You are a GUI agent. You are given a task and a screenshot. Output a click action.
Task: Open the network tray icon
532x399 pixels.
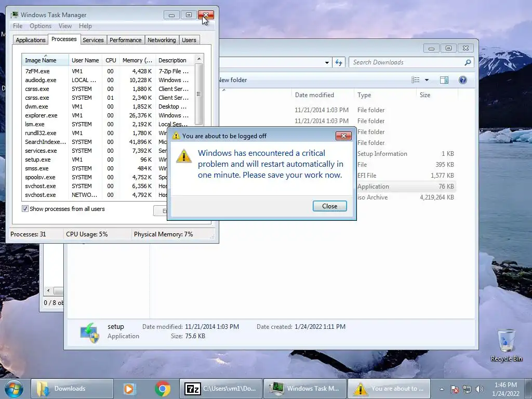[x=467, y=389]
